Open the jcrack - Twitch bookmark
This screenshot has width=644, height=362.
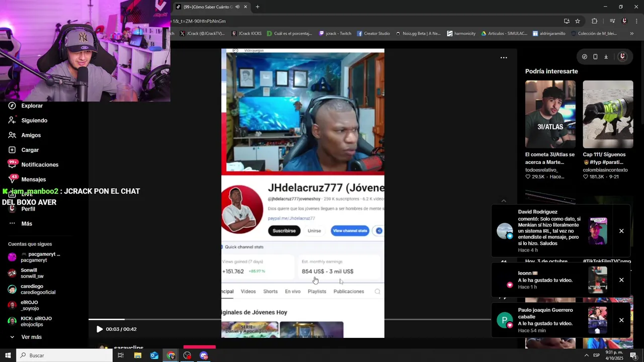pyautogui.click(x=335, y=34)
